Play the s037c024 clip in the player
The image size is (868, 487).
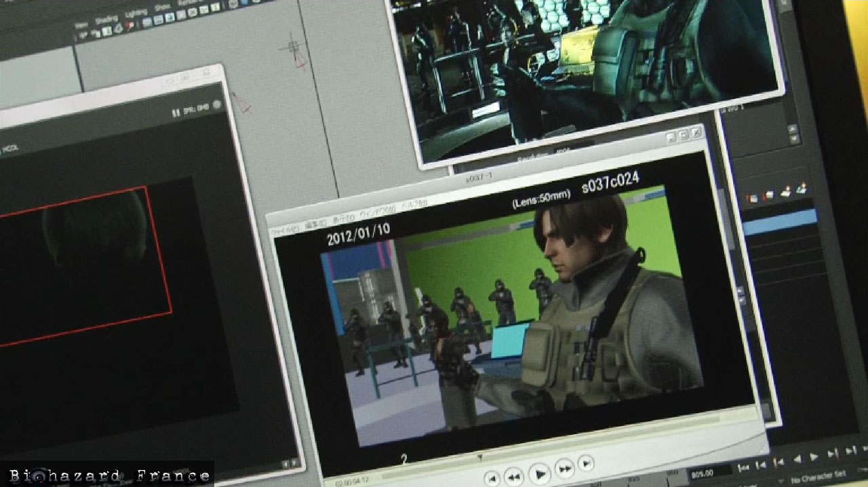pyautogui.click(x=539, y=473)
